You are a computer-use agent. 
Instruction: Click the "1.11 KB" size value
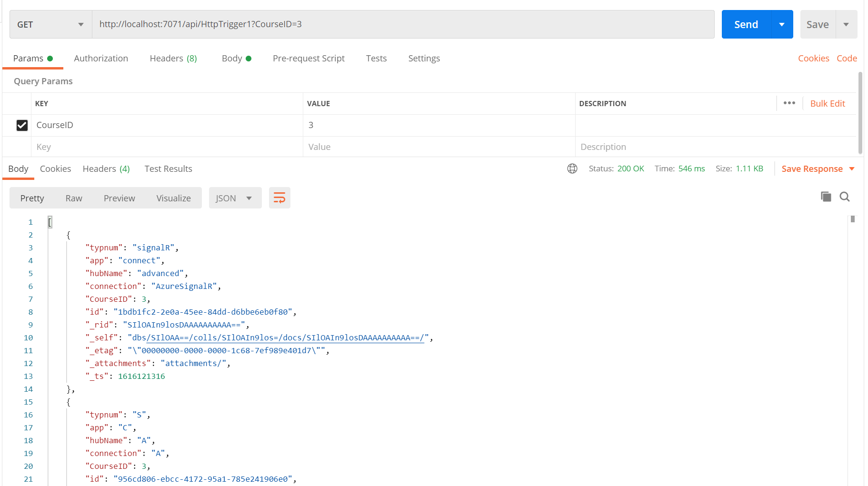[x=749, y=169]
